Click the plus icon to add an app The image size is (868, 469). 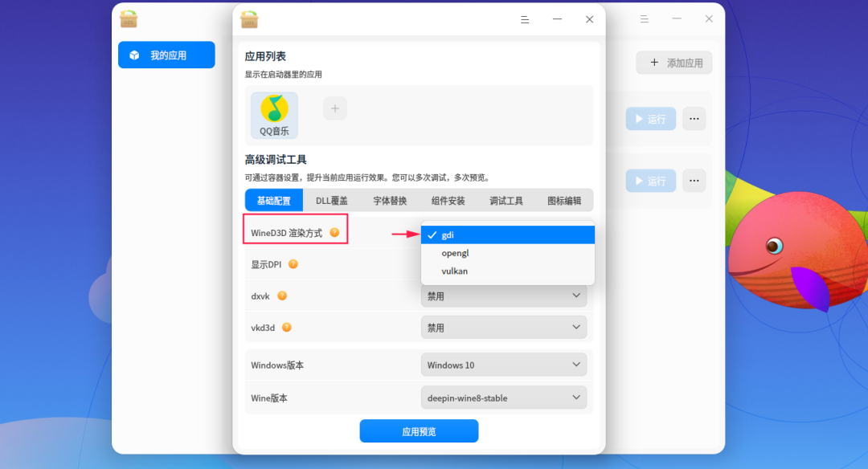pyautogui.click(x=334, y=108)
